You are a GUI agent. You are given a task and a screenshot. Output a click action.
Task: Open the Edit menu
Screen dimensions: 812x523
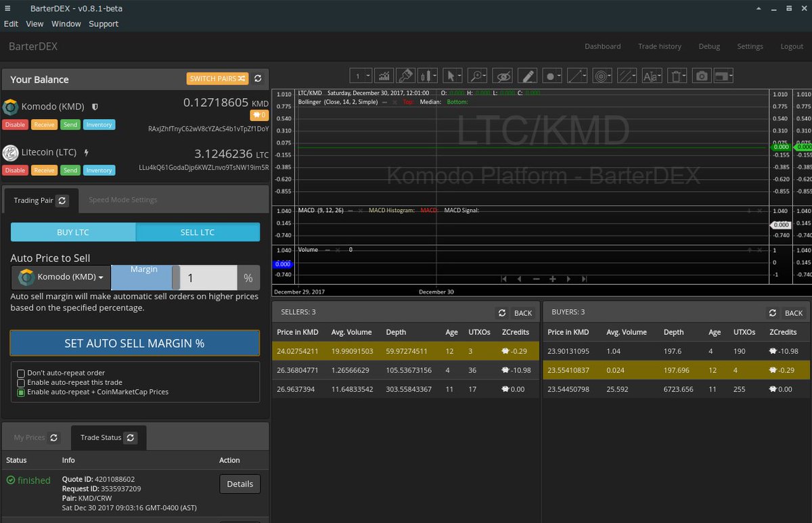coord(11,24)
